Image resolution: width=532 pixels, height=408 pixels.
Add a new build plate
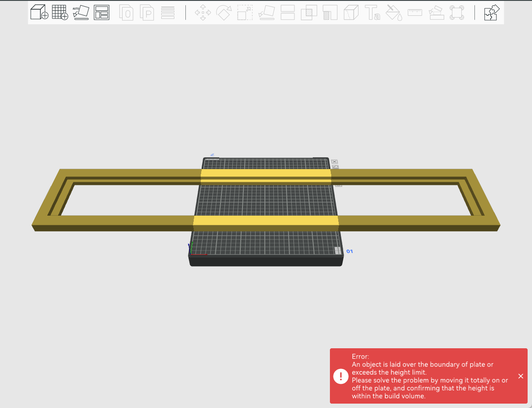60,13
